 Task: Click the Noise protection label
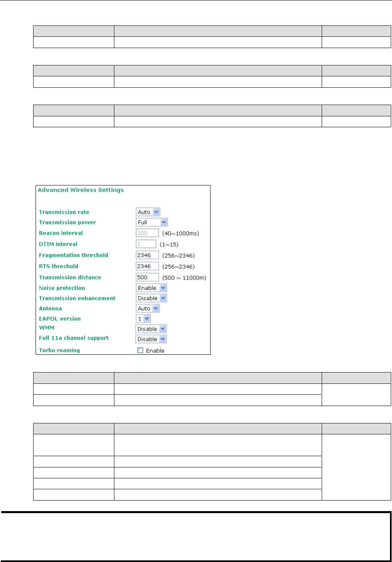coord(62,288)
